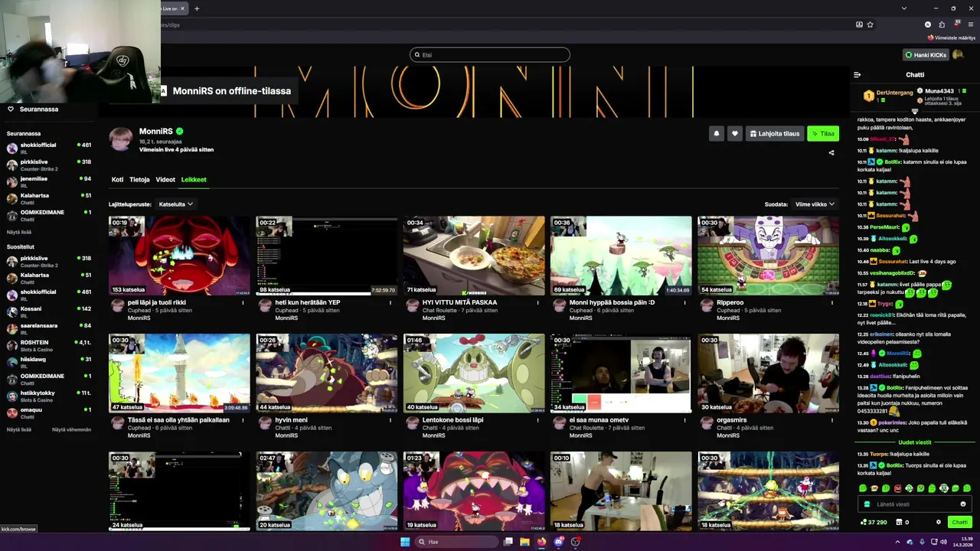Switch to the Tietoja tab
This screenshot has width=980, height=551.
pos(139,180)
